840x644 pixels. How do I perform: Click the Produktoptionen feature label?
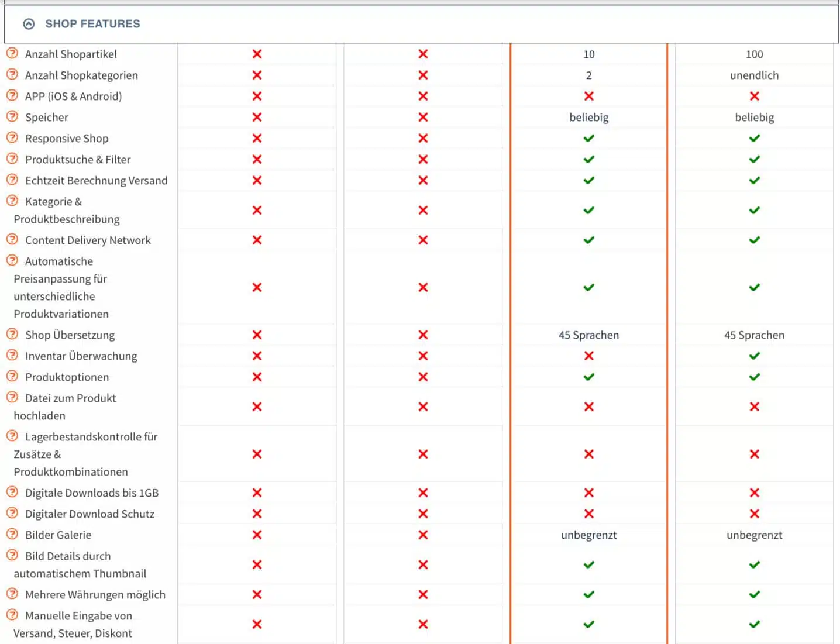point(67,377)
